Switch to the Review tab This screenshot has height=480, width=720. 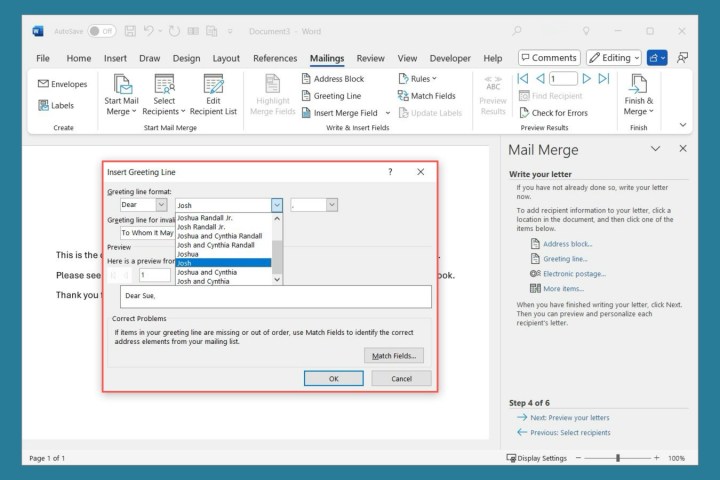pos(370,58)
